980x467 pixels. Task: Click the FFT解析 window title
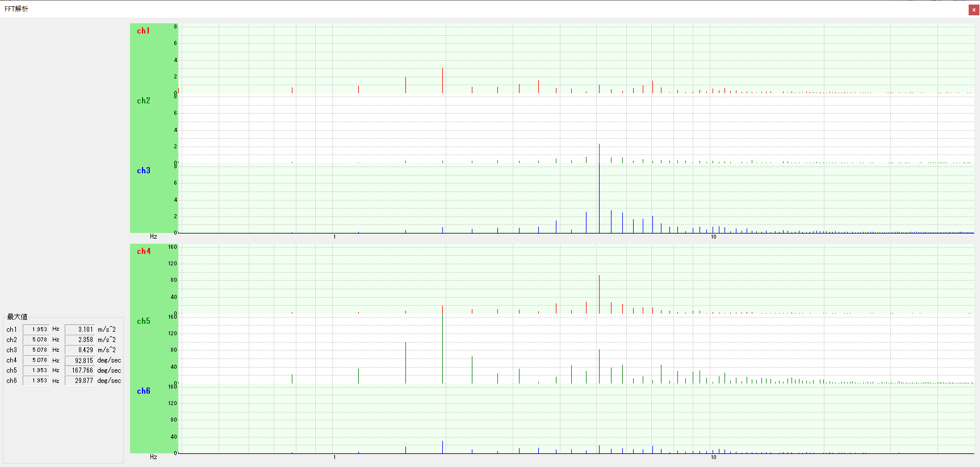16,9
